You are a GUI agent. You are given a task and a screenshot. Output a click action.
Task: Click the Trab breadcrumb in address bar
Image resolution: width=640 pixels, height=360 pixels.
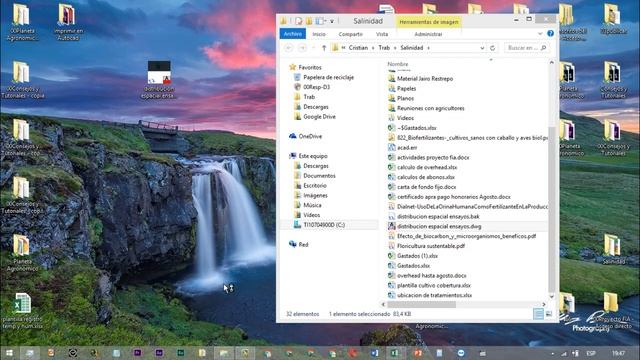tap(384, 48)
